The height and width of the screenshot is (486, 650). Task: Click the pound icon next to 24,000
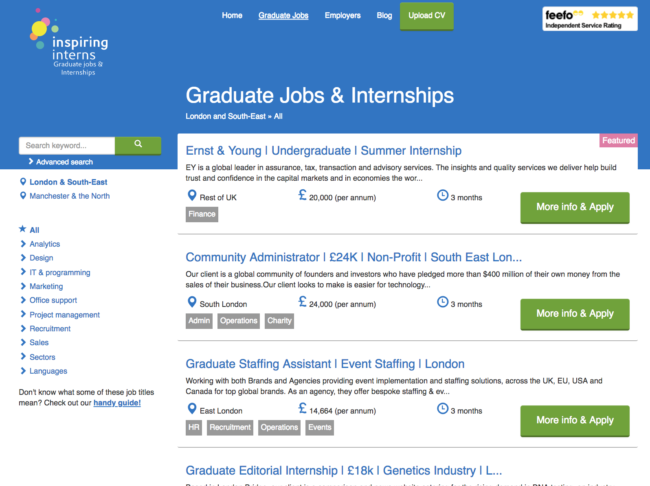point(302,302)
